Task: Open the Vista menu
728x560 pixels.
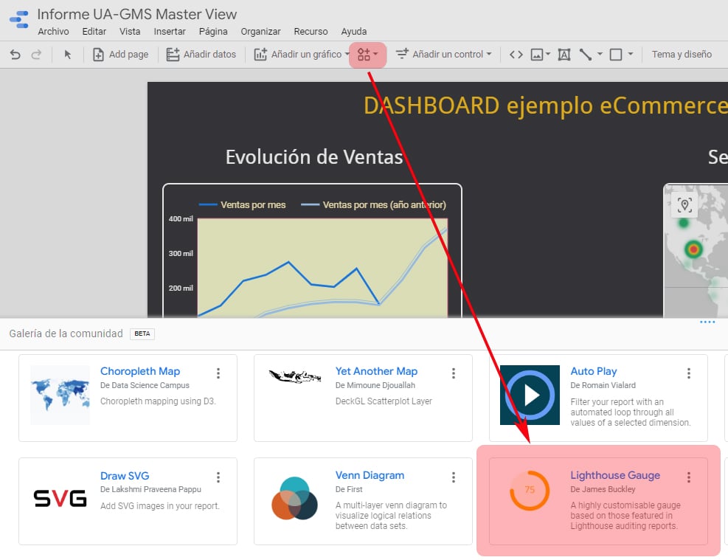Action: pyautogui.click(x=130, y=32)
